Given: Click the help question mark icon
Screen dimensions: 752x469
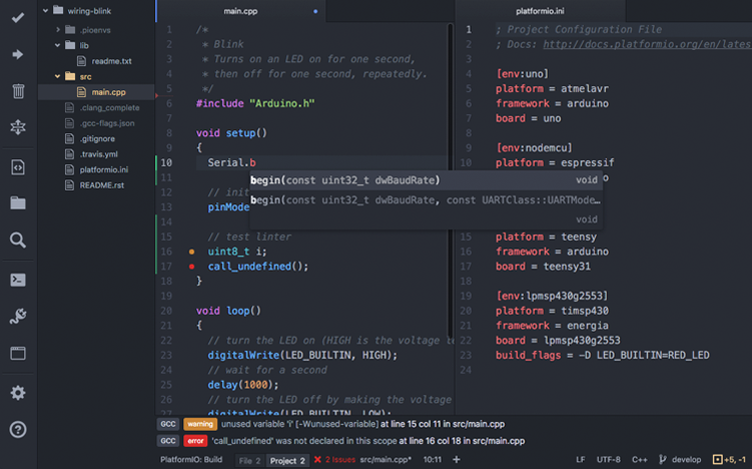Looking at the screenshot, I should click(x=17, y=430).
